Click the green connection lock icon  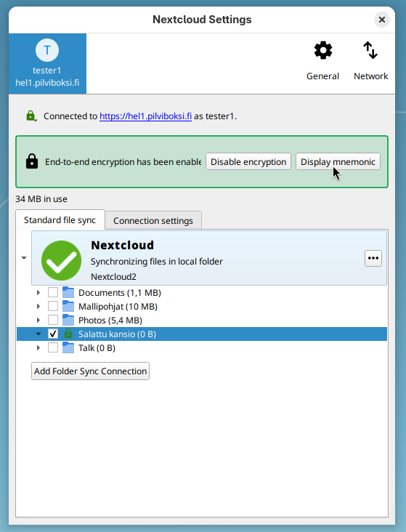pyautogui.click(x=31, y=116)
